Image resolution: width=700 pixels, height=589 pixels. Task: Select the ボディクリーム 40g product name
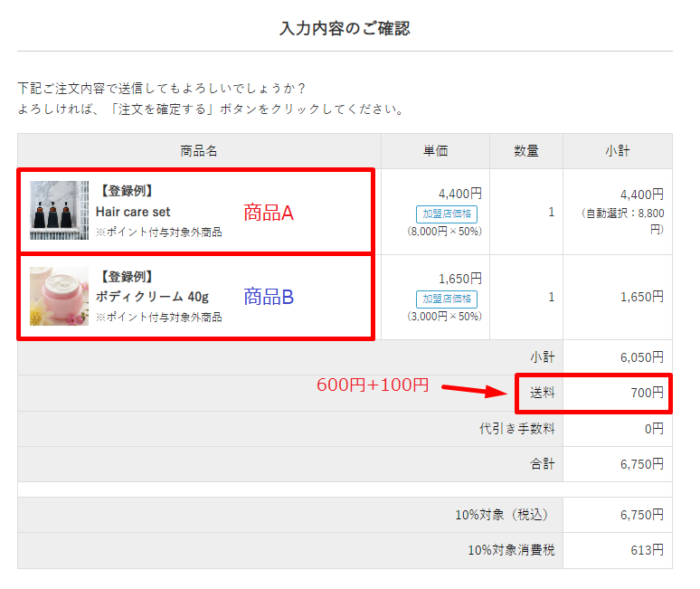pos(152,297)
